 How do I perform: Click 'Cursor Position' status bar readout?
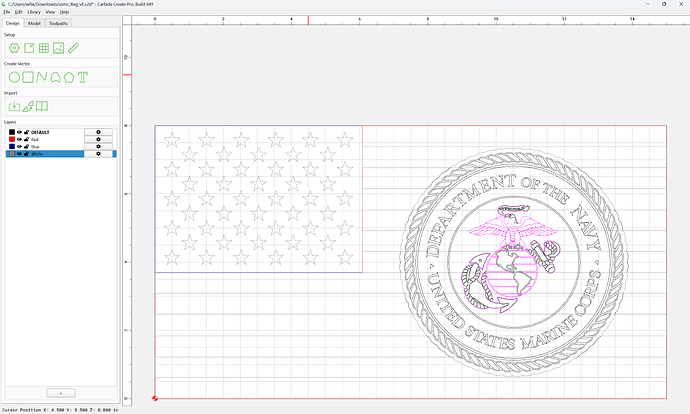[x=60, y=410]
